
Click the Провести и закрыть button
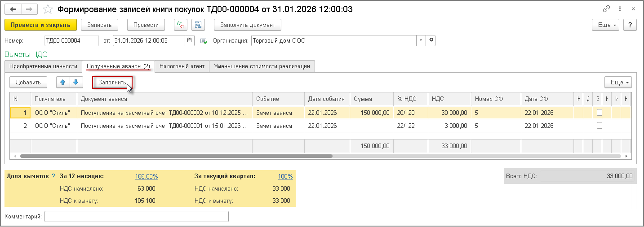41,25
